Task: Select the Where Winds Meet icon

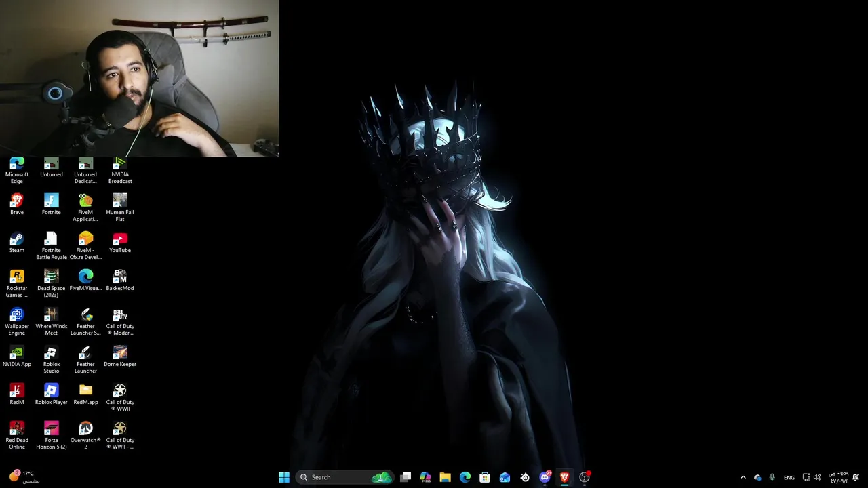Action: [x=52, y=322]
